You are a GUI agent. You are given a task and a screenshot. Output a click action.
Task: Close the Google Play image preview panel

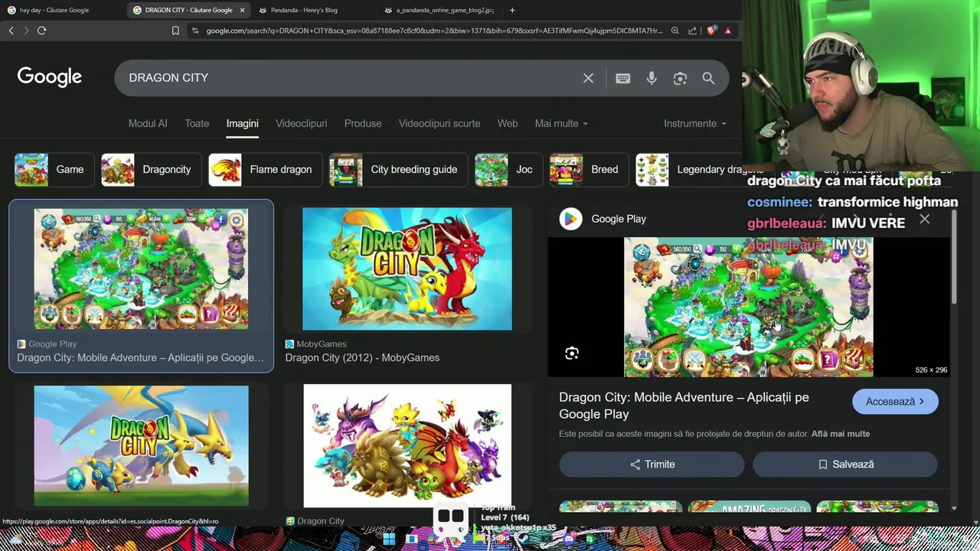[x=925, y=220]
